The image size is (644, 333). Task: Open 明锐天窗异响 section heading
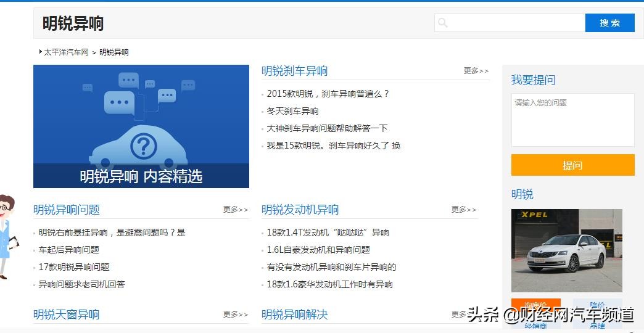[66, 314]
